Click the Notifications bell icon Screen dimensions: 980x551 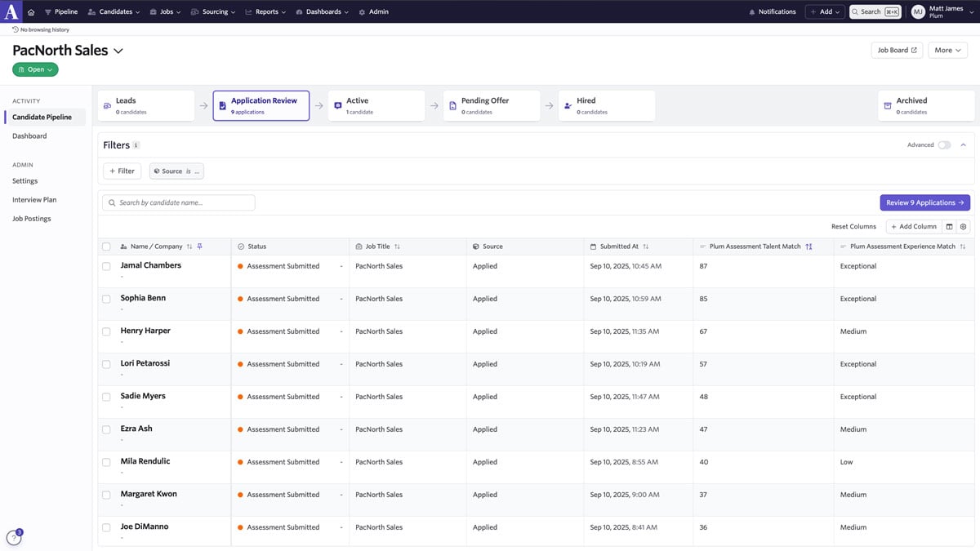pyautogui.click(x=752, y=12)
